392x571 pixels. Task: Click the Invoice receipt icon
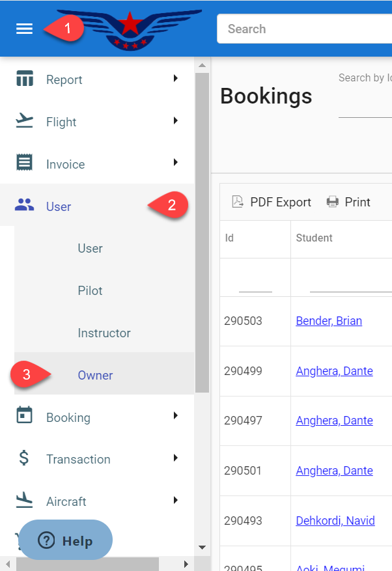(x=24, y=164)
